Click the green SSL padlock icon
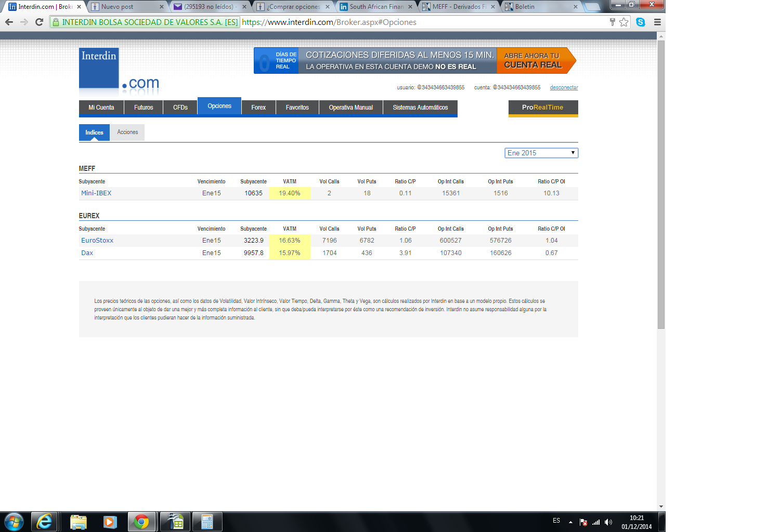The image size is (780, 532). coord(56,22)
